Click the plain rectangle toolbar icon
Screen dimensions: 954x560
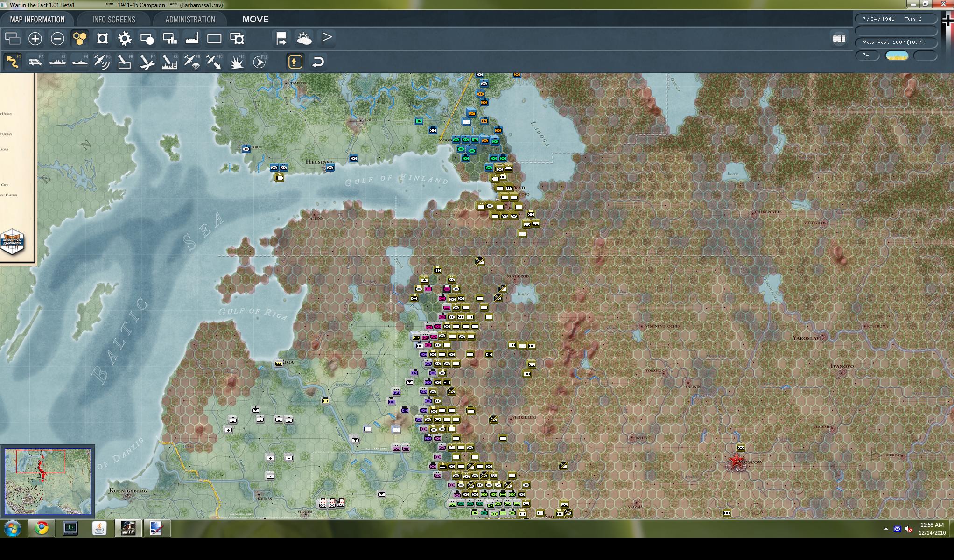pyautogui.click(x=214, y=38)
